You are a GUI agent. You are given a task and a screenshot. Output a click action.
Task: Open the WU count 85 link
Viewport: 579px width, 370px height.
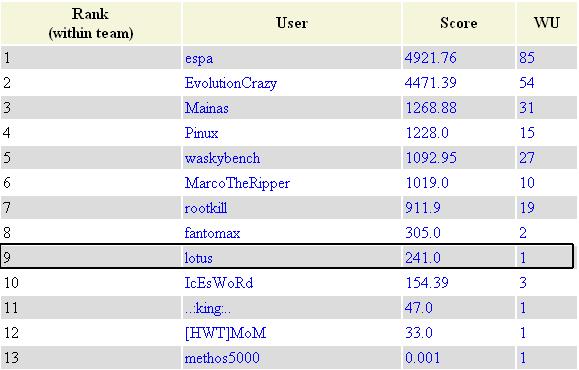point(527,58)
